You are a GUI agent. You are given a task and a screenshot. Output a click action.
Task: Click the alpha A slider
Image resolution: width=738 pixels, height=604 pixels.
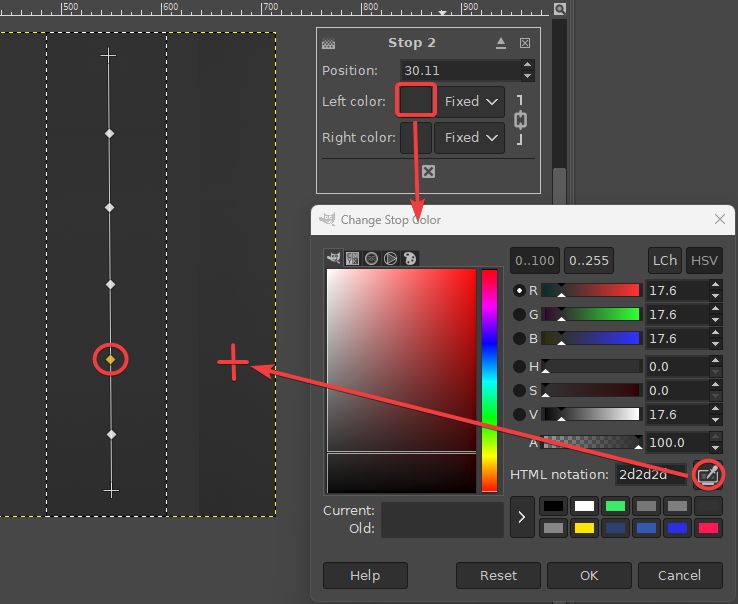[x=591, y=443]
